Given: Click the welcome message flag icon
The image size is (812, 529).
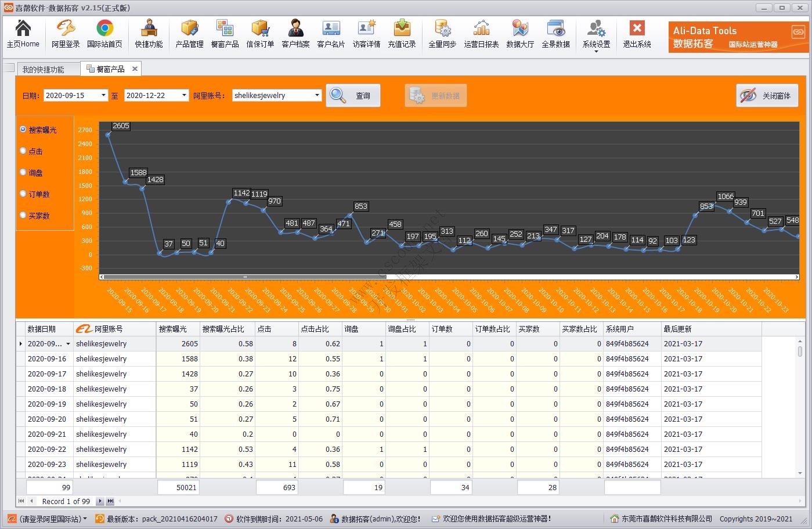Looking at the screenshot, I should point(436,519).
